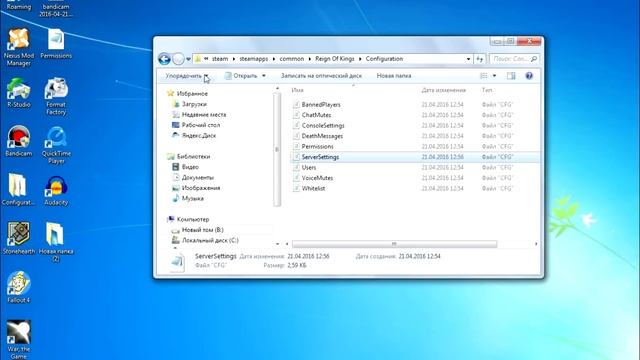Open the Документы library
The width and height of the screenshot is (640, 360).
click(193, 178)
